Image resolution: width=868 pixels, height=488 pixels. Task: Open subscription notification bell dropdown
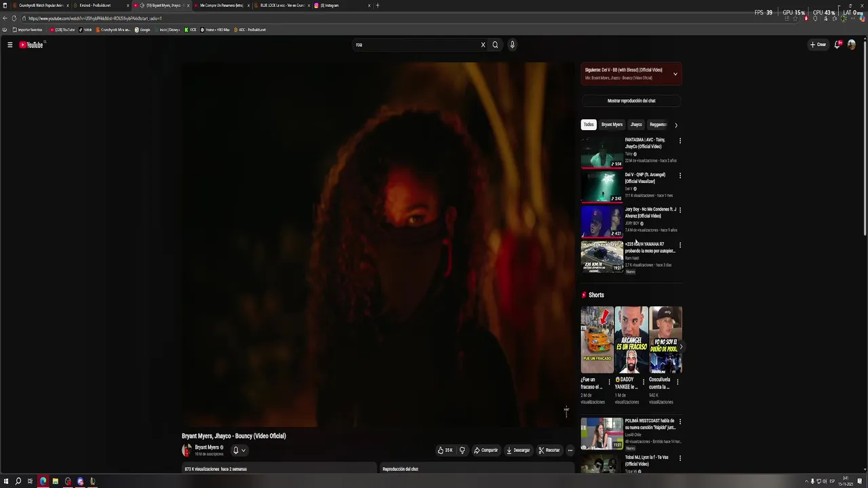point(239,450)
